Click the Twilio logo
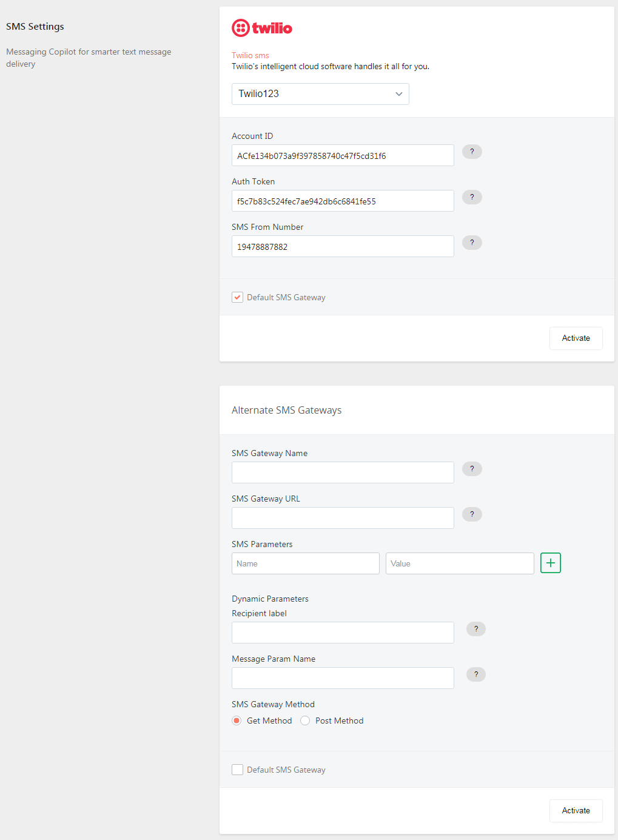Image resolution: width=618 pixels, height=840 pixels. click(262, 28)
